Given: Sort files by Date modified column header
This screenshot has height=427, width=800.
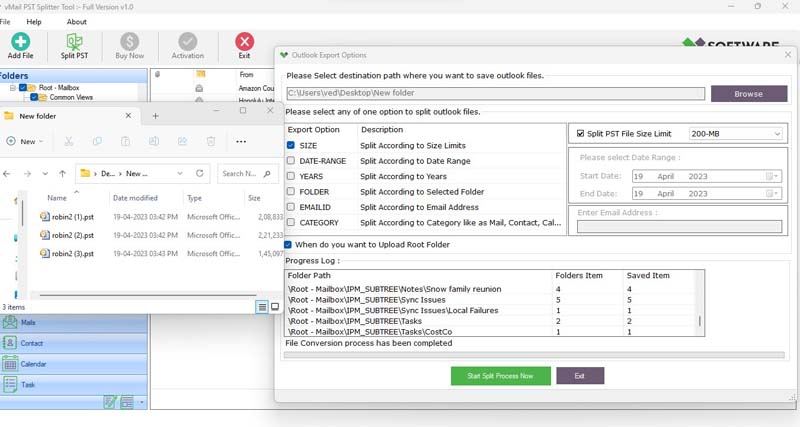Looking at the screenshot, I should tap(135, 198).
